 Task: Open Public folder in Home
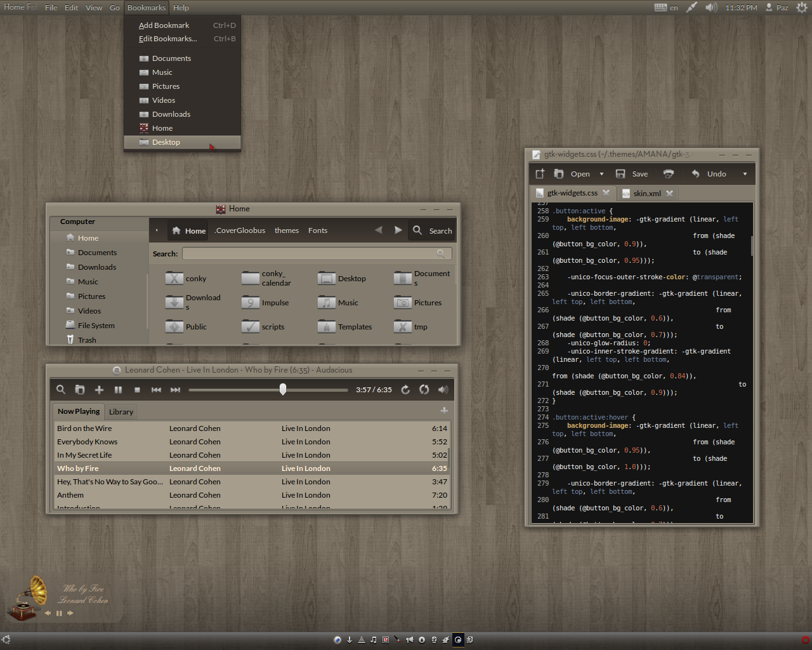pyautogui.click(x=186, y=327)
